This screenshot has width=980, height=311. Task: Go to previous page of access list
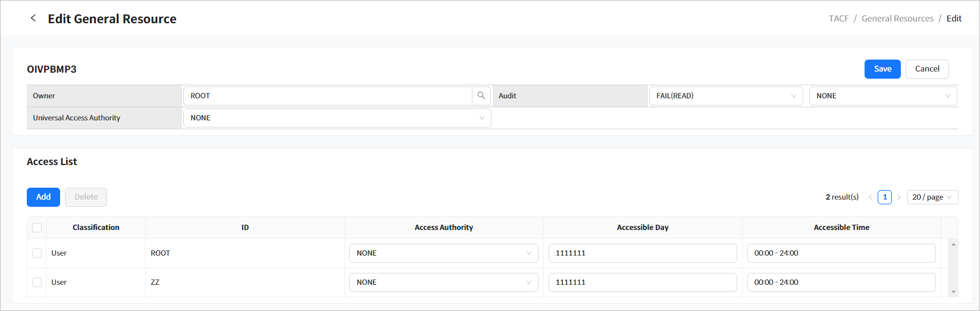(x=871, y=197)
